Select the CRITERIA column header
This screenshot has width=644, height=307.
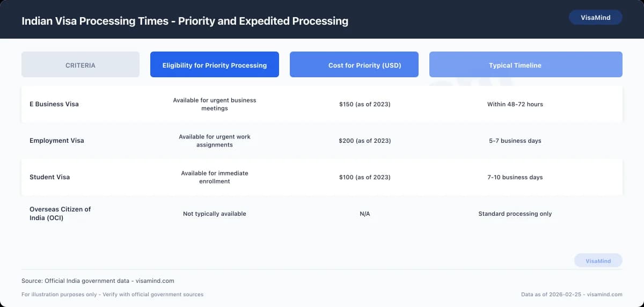(x=80, y=65)
